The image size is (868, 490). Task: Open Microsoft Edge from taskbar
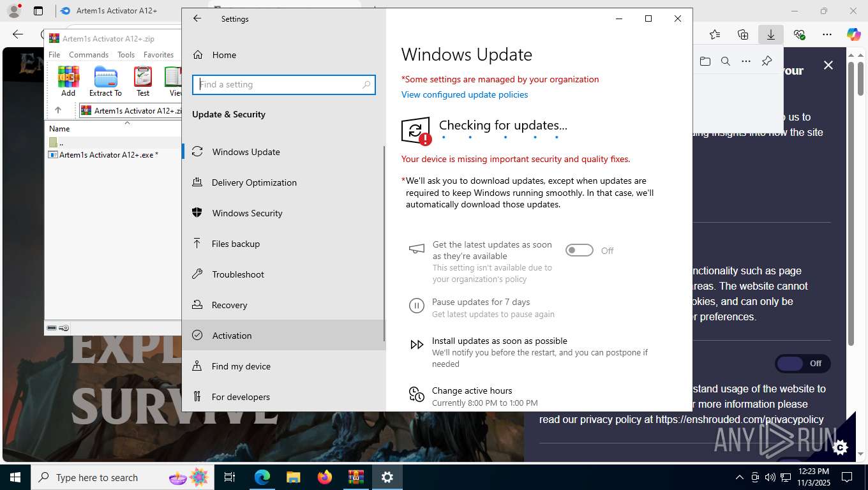[x=262, y=477]
